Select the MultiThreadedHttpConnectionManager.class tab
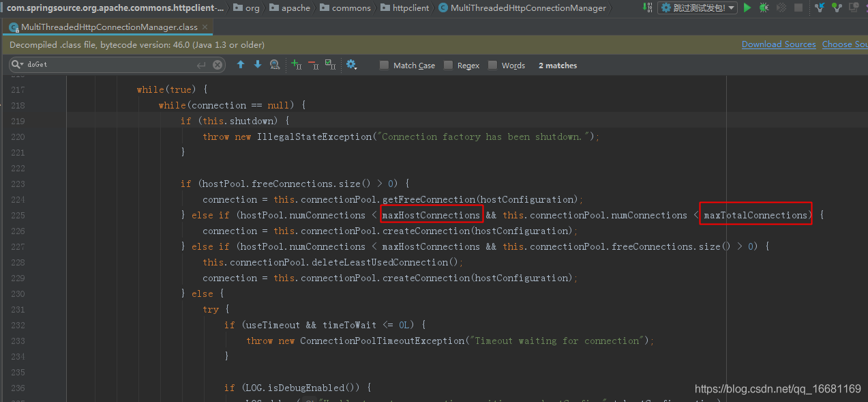Screen dimensions: 868x402 coord(106,27)
